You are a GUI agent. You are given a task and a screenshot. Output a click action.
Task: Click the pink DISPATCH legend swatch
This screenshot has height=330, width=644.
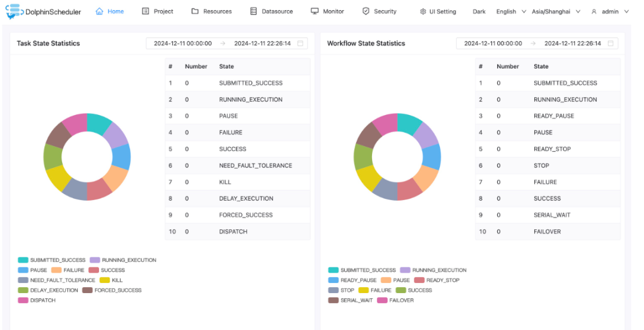coord(23,300)
